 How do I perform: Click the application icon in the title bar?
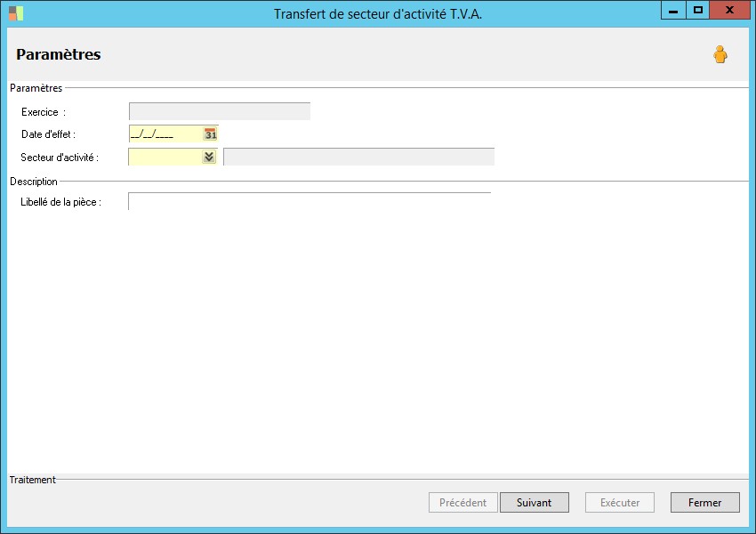tap(16, 13)
